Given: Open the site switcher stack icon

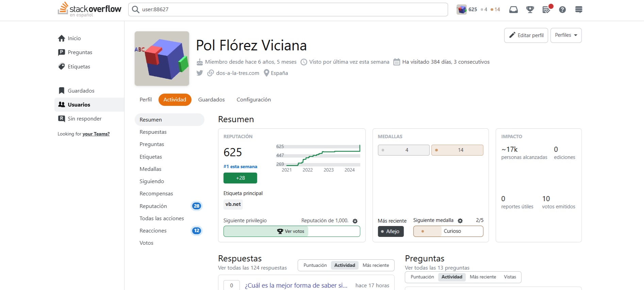Looking at the screenshot, I should tap(579, 10).
